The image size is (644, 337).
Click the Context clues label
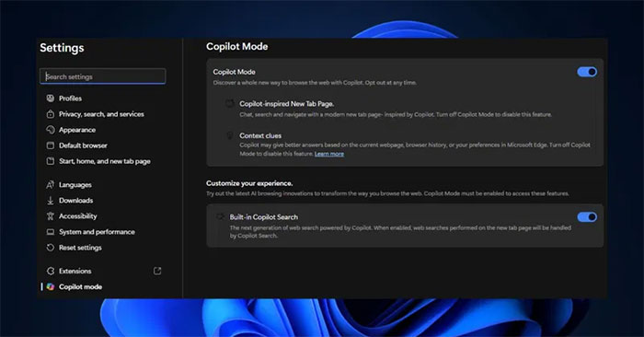point(260,135)
